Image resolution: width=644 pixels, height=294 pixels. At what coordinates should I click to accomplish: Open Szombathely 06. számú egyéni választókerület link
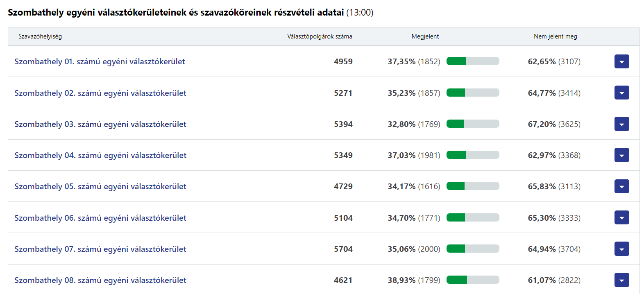(100, 218)
